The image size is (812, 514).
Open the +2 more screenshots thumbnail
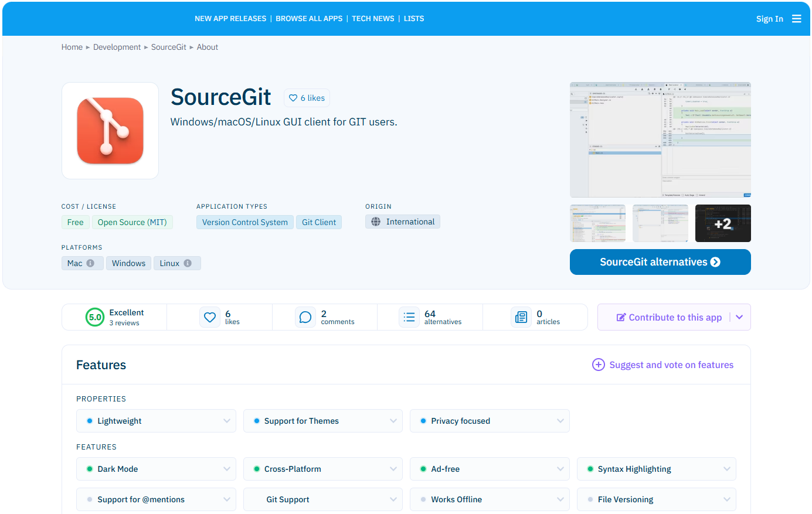(x=723, y=223)
